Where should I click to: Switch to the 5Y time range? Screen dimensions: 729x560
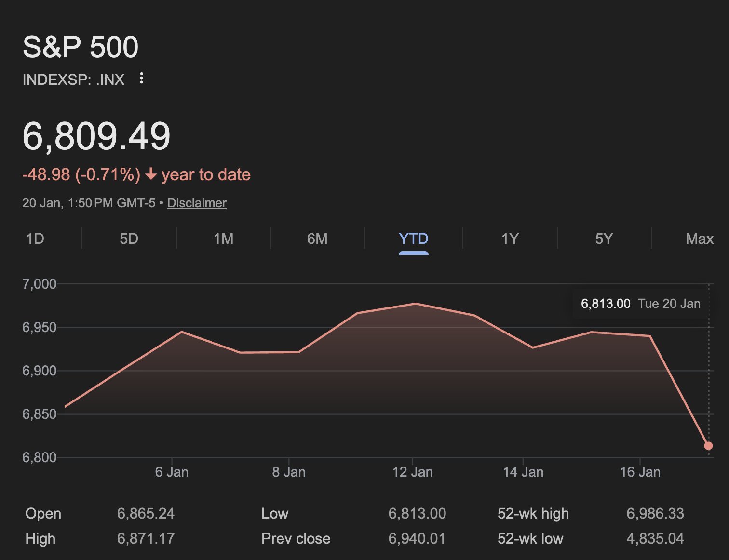coord(604,239)
